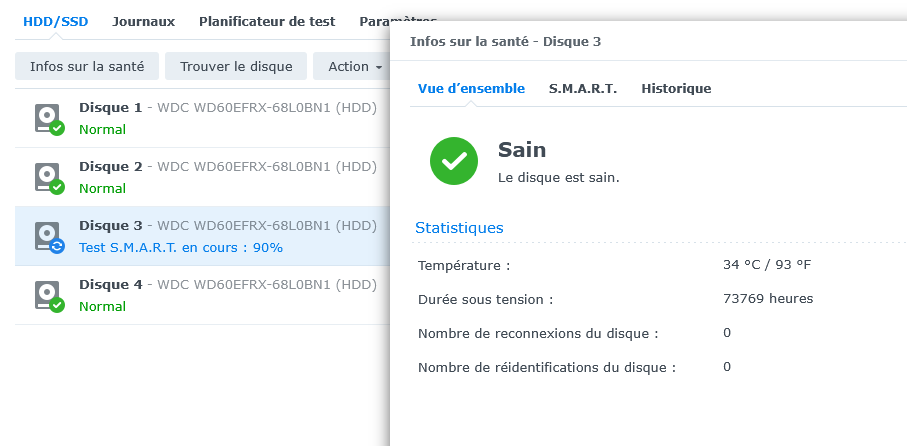Click the Disque 2 hard drive icon
907x446 pixels.
coord(47,177)
